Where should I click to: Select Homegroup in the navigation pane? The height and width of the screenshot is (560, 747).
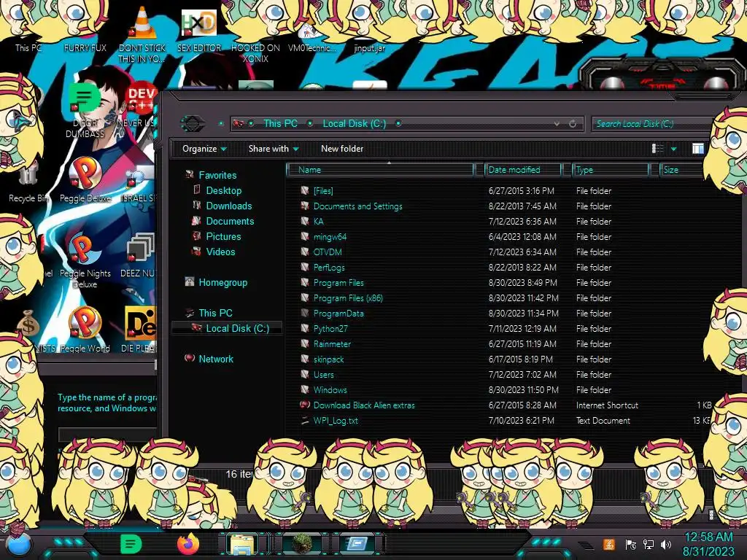(x=222, y=282)
